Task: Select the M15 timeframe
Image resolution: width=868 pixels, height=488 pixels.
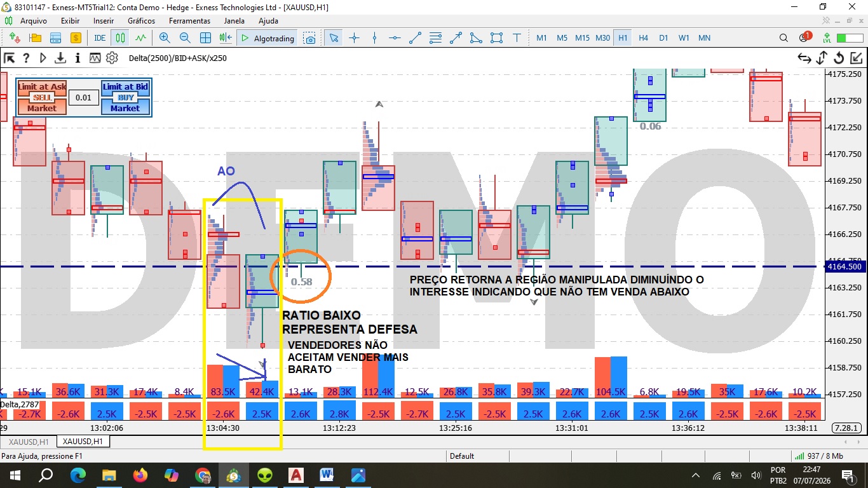Action: coord(582,38)
